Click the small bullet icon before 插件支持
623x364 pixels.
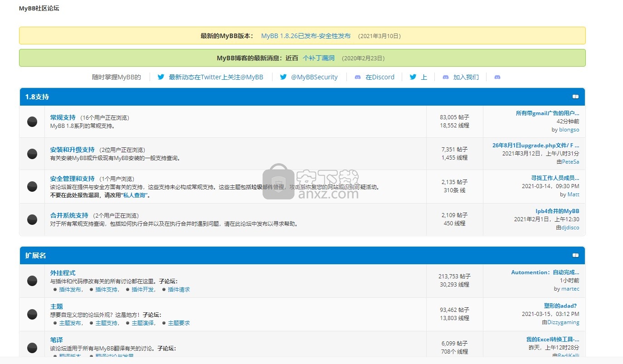pyautogui.click(x=92, y=290)
